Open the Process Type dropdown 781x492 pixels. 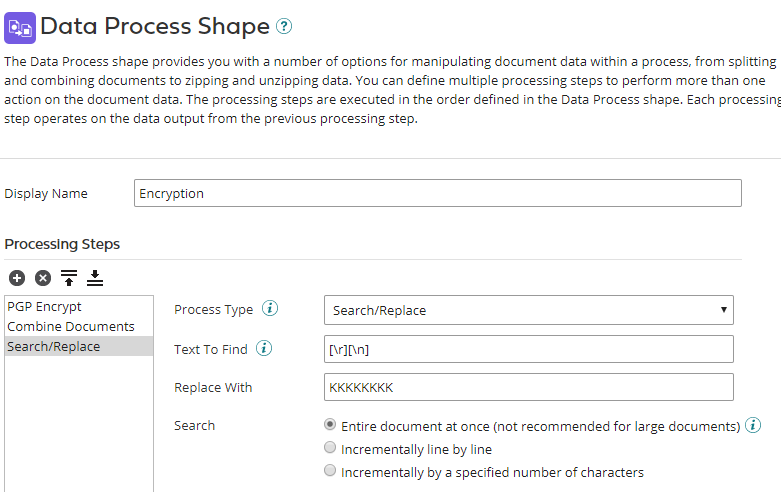click(x=529, y=310)
